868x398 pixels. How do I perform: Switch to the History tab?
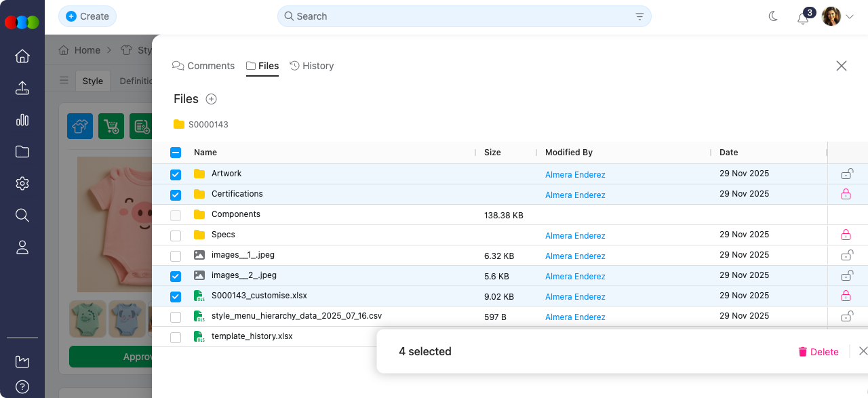coord(311,66)
